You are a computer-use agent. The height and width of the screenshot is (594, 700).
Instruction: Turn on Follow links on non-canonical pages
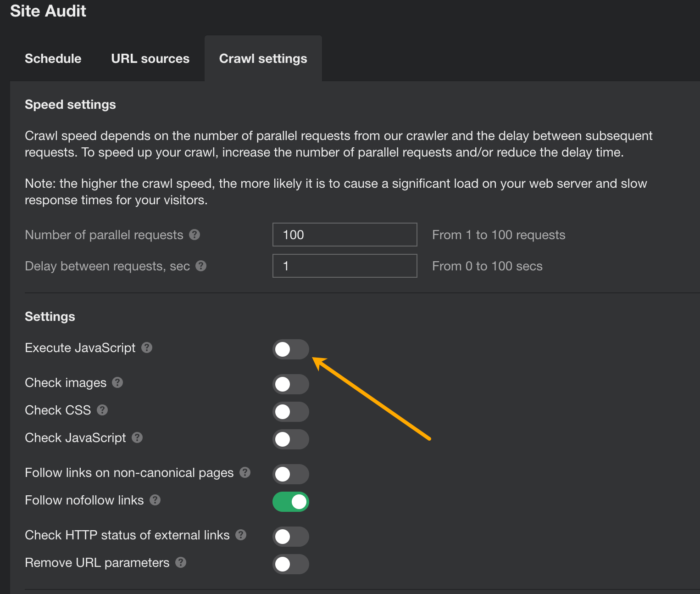click(x=291, y=474)
